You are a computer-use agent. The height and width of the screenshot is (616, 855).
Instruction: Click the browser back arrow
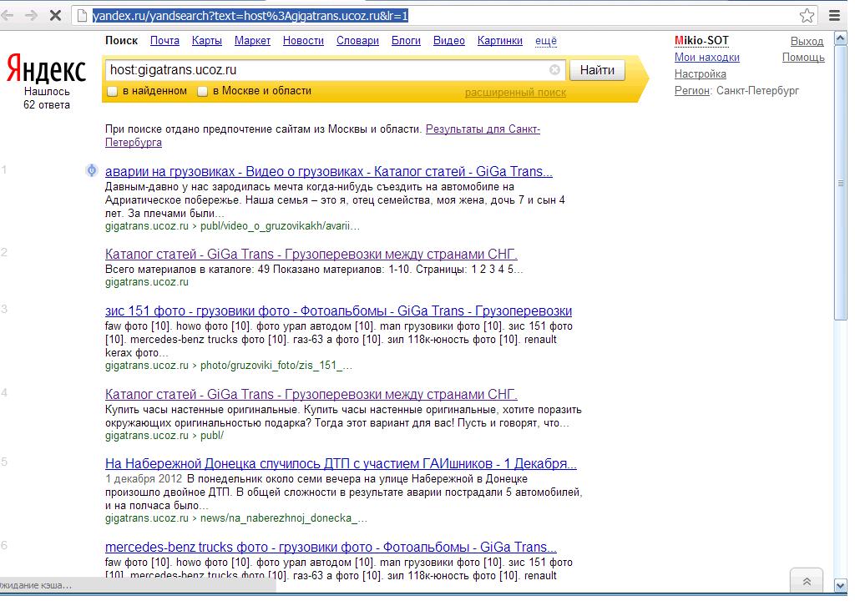7,15
